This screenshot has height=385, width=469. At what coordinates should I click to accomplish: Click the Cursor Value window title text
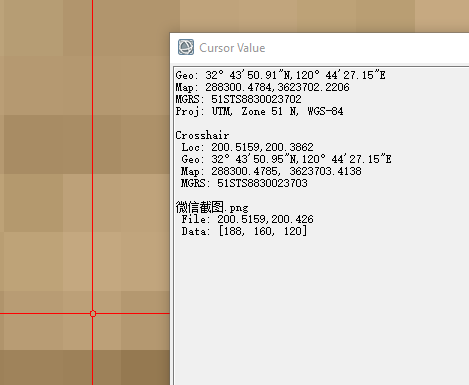[232, 48]
